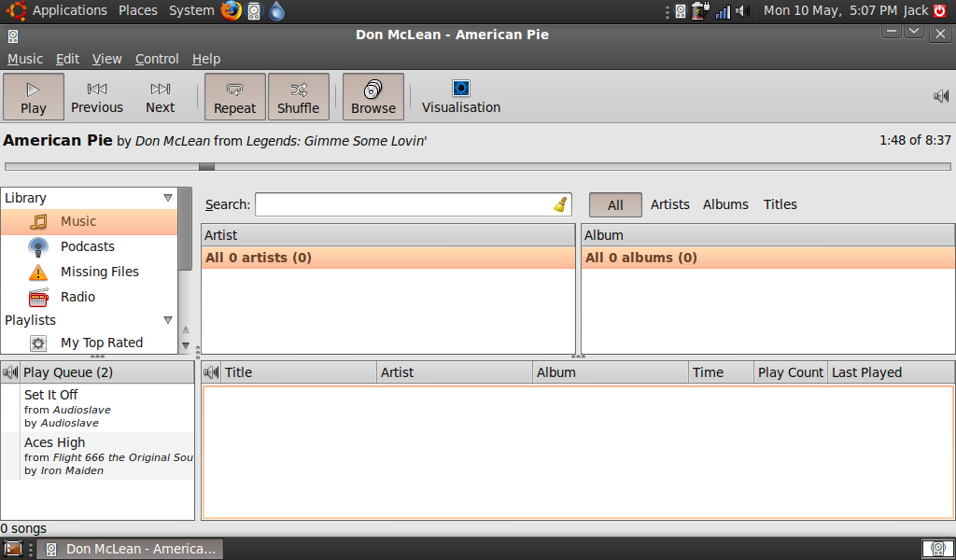Sort tracks by Last Played
Image resolution: width=956 pixels, height=560 pixels.
click(892, 372)
